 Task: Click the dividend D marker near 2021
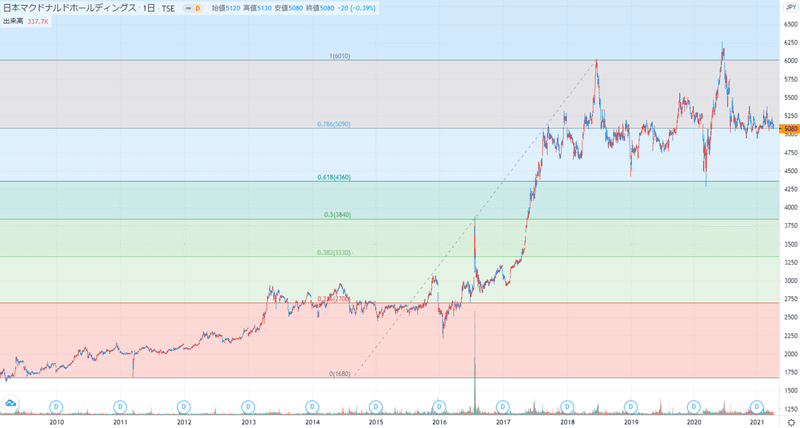click(x=758, y=407)
